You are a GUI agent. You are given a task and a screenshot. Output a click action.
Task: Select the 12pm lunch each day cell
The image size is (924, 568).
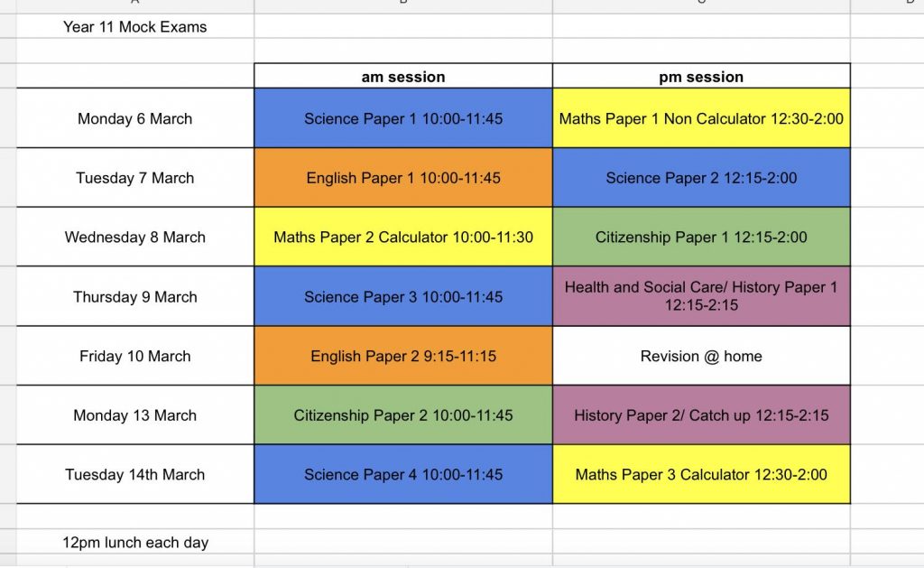[135, 542]
